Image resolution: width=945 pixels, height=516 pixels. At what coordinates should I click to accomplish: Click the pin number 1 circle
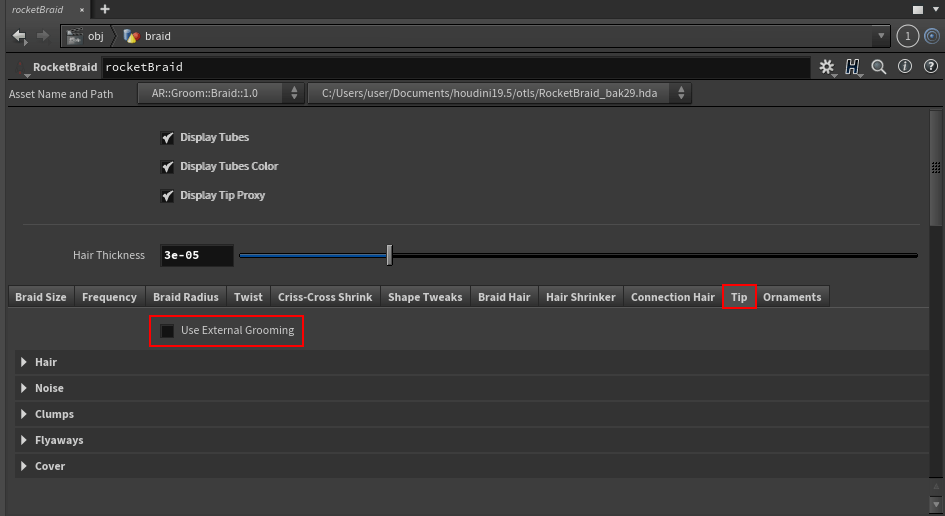pyautogui.click(x=908, y=36)
